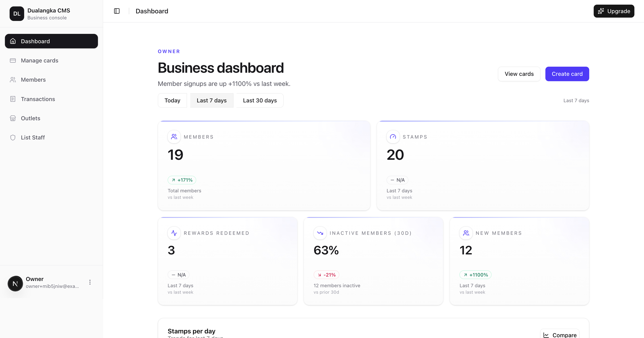Switch to the Today filter

pos(172,100)
